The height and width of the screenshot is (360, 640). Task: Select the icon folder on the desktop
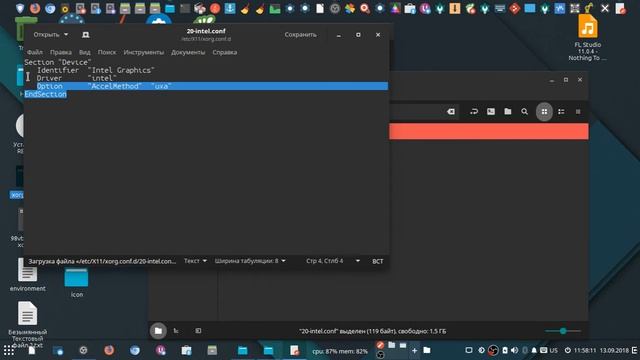[76, 283]
